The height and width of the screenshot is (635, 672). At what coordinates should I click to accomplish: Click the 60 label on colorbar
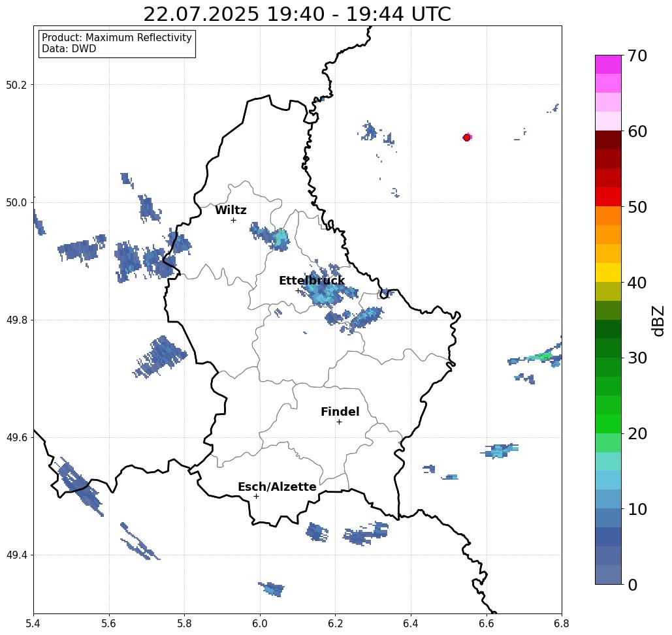(637, 131)
